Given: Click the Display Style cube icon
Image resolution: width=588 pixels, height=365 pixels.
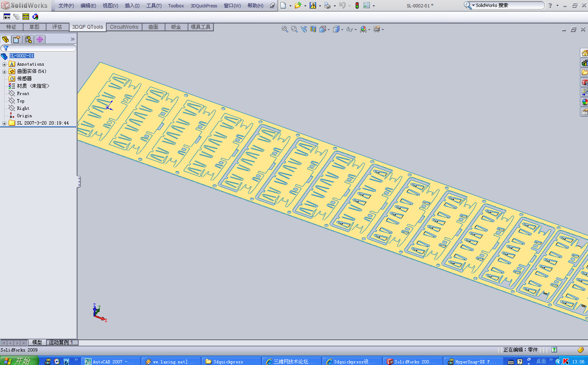Looking at the screenshot, I should point(336,29).
